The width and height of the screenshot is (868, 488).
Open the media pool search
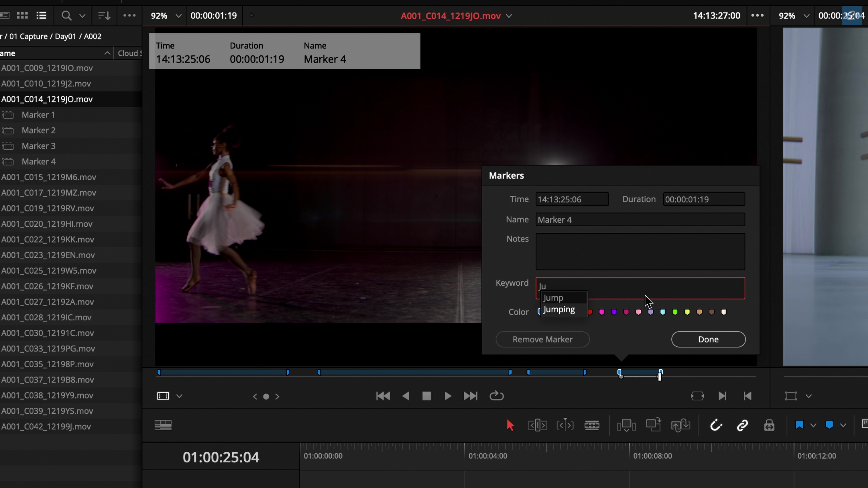coord(66,16)
